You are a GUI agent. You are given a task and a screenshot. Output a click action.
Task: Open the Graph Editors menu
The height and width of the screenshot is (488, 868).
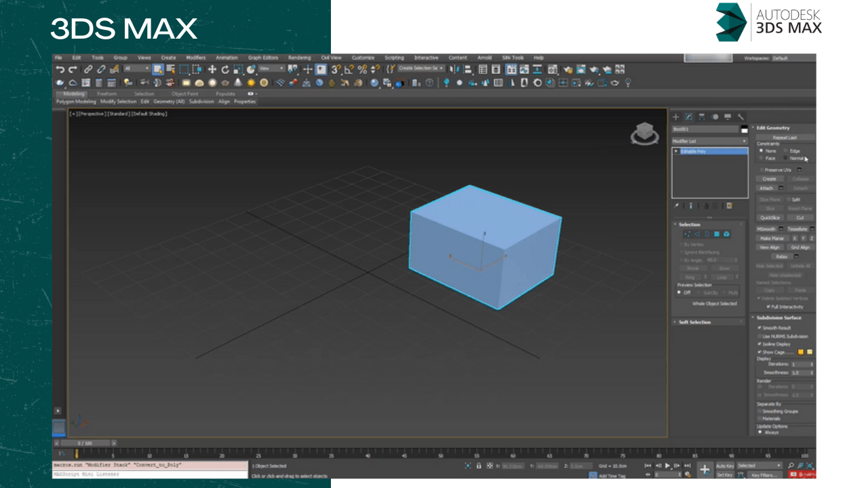coord(263,58)
